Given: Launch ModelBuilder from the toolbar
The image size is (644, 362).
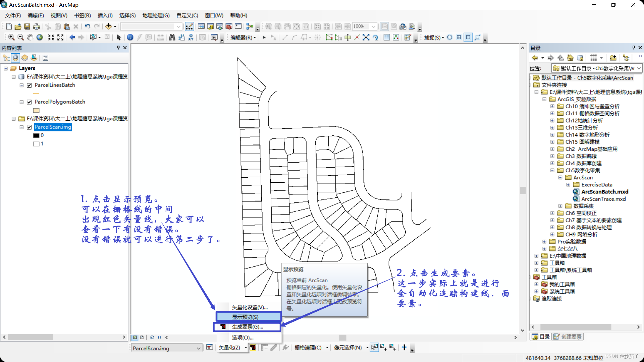Looking at the screenshot, I should pyautogui.click(x=250, y=26).
